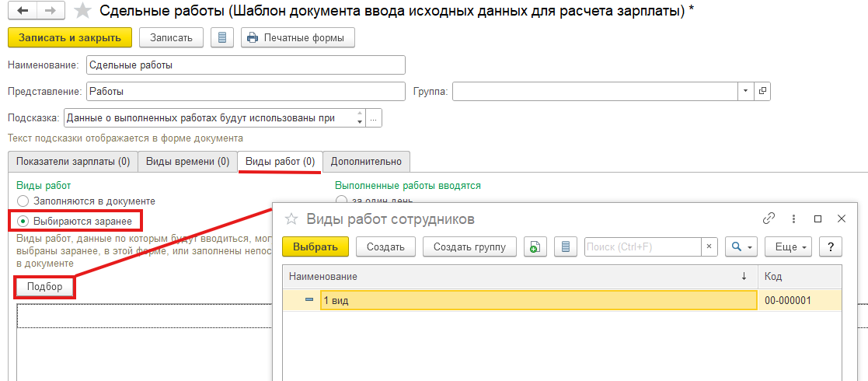Maximize the Виды работ сотрудников dialog
This screenshot has height=381, width=868.
817,218
